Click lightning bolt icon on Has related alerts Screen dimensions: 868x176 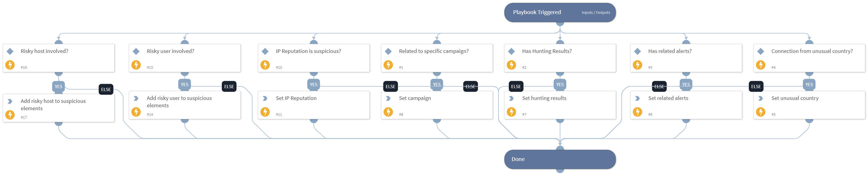pos(638,65)
